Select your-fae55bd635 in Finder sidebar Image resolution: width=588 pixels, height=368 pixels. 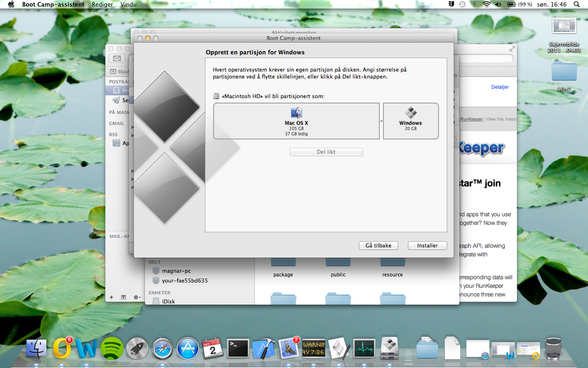[x=185, y=280]
